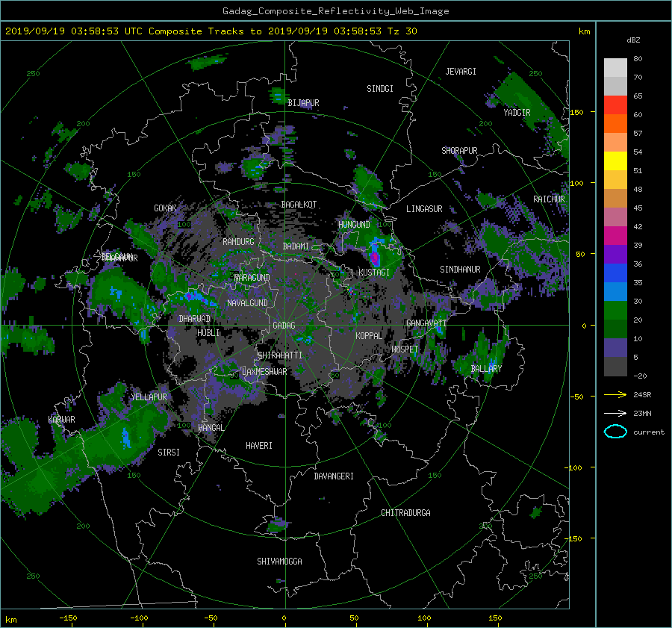Click the GOKAK city label
The height and width of the screenshot is (628, 672).
(x=165, y=208)
